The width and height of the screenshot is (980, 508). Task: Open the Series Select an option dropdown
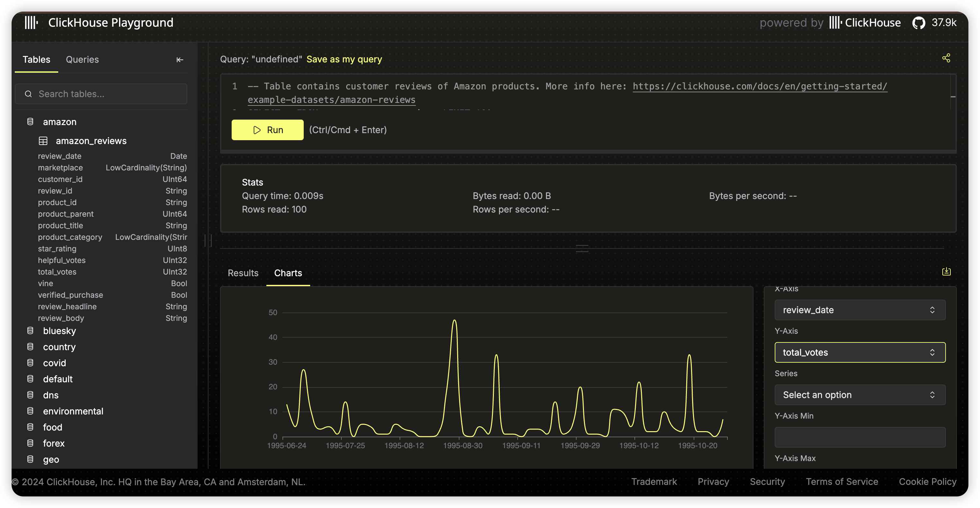tap(860, 395)
